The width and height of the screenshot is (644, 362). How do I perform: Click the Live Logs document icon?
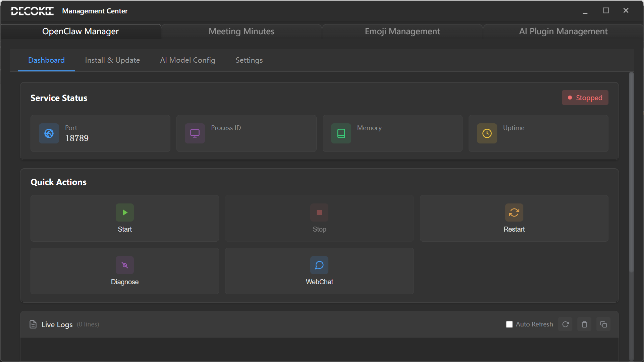tap(33, 324)
